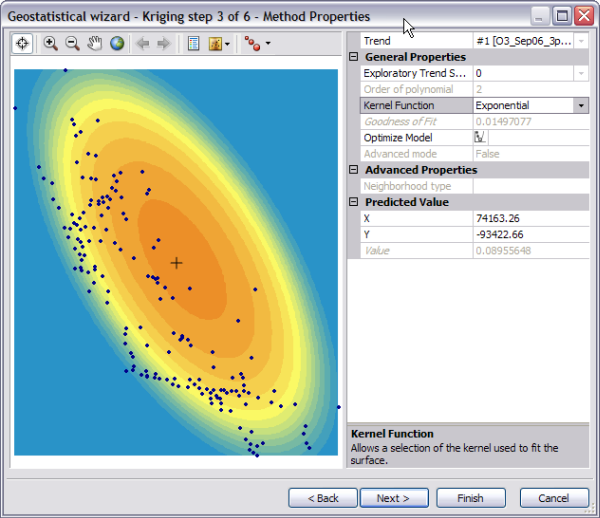Viewport: 600px width, 518px height.
Task: Toggle the layer list icon
Action: (x=194, y=43)
